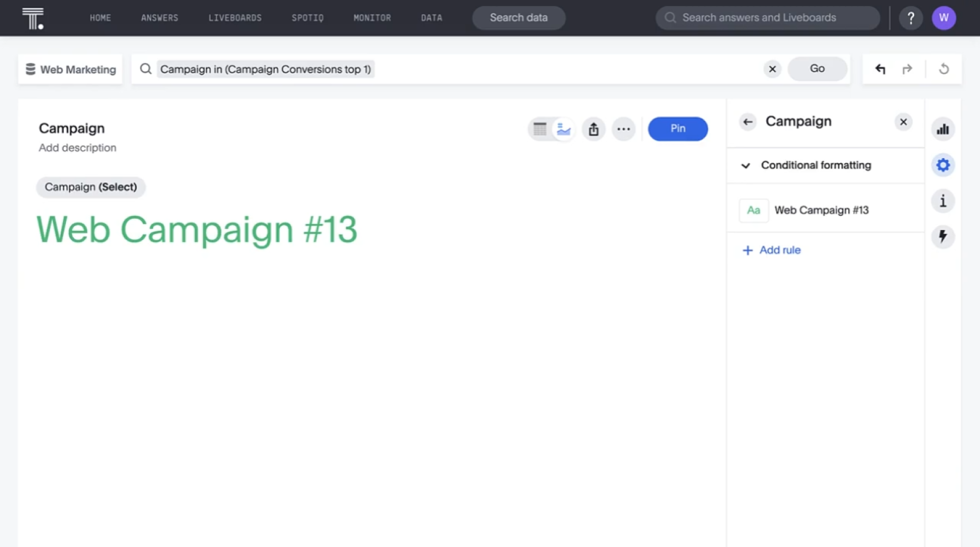Add a new formatting rule
This screenshot has height=547, width=980.
pos(771,250)
